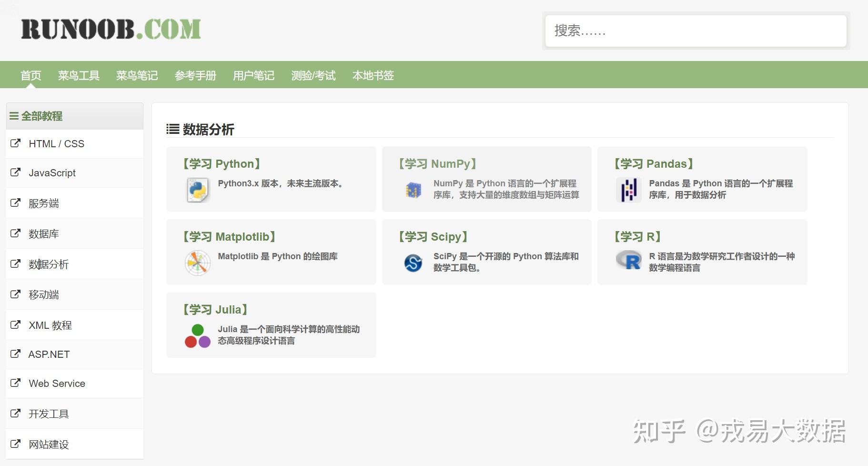868x466 pixels.
Task: Open the 【学习 Matplotlib】 tutorial link
Action: (229, 237)
